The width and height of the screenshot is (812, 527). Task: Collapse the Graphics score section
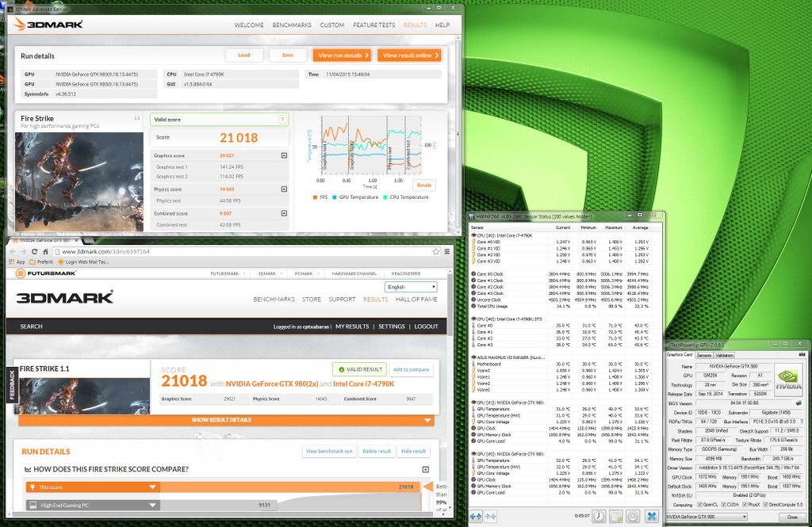pos(284,155)
